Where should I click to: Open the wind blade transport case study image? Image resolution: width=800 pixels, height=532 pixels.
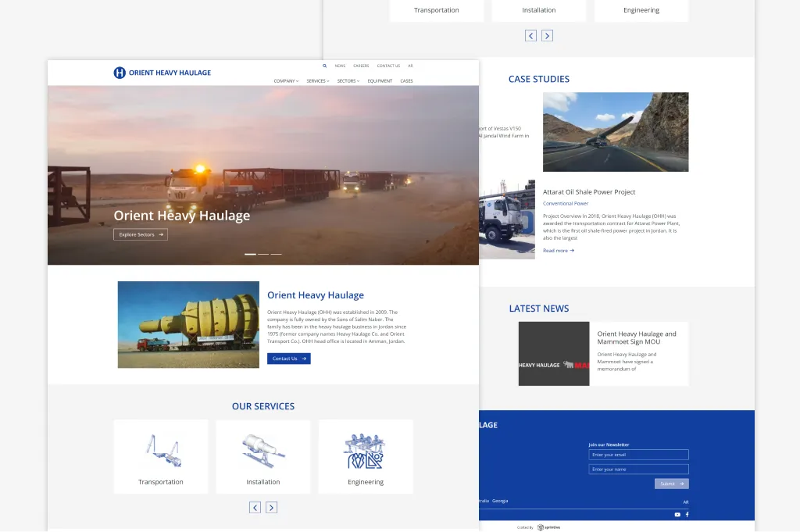[616, 131]
